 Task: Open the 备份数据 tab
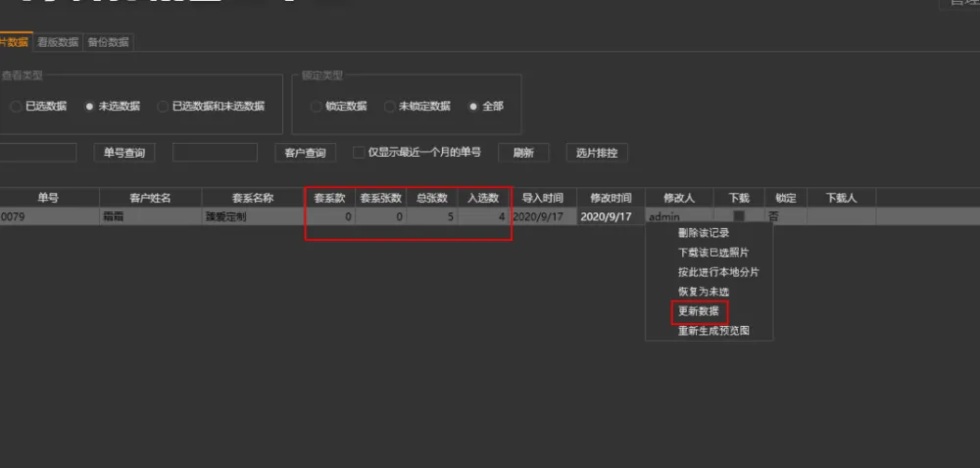point(108,42)
